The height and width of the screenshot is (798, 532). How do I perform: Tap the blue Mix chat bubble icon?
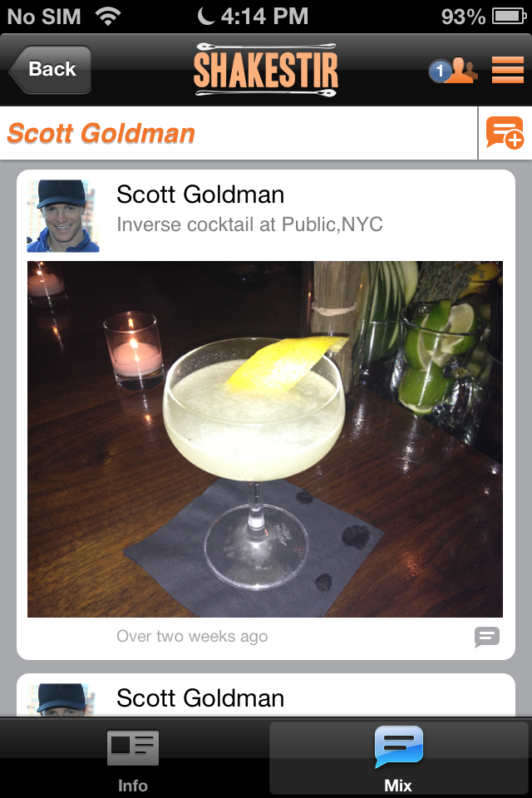tap(399, 746)
